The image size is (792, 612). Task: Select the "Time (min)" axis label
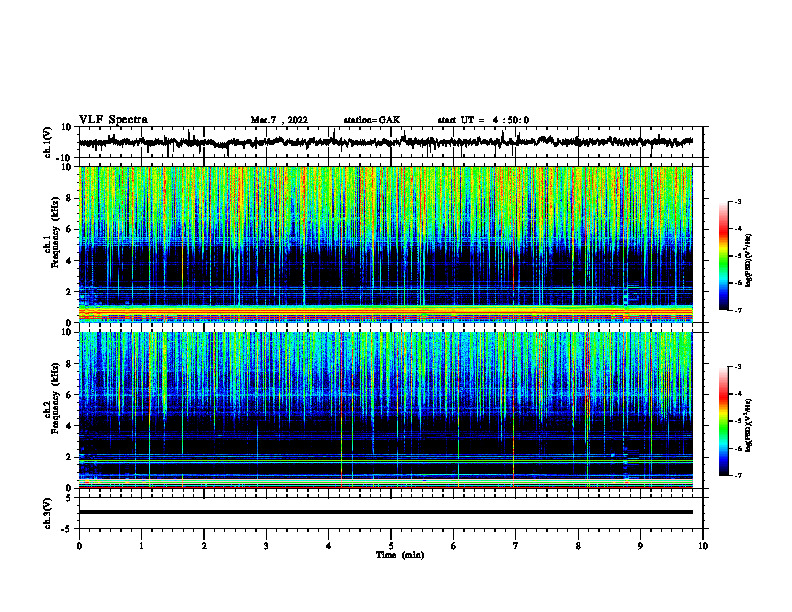pos(400,555)
